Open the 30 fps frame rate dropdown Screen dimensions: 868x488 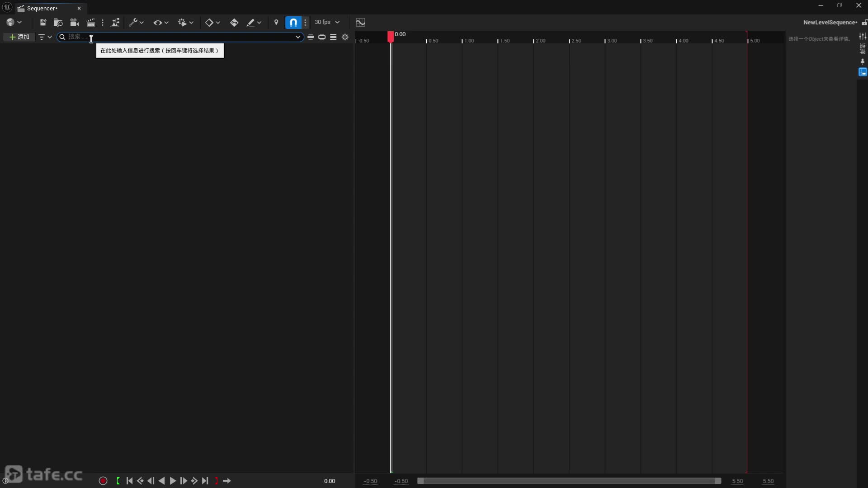tap(327, 22)
